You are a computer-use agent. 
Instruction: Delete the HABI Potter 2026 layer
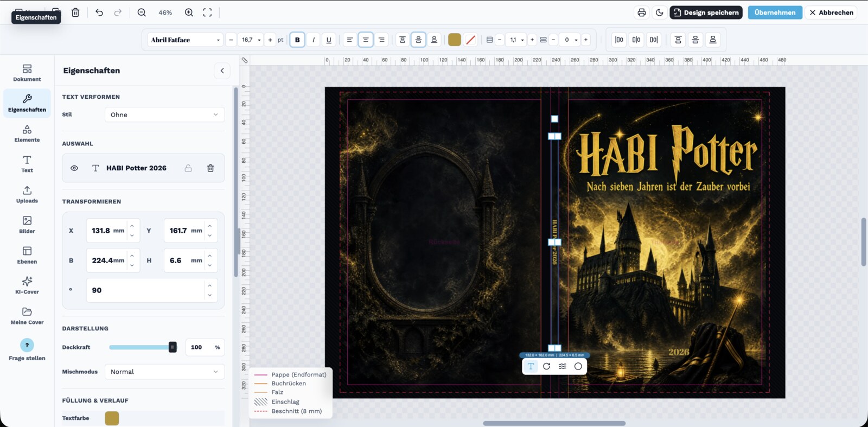click(210, 168)
